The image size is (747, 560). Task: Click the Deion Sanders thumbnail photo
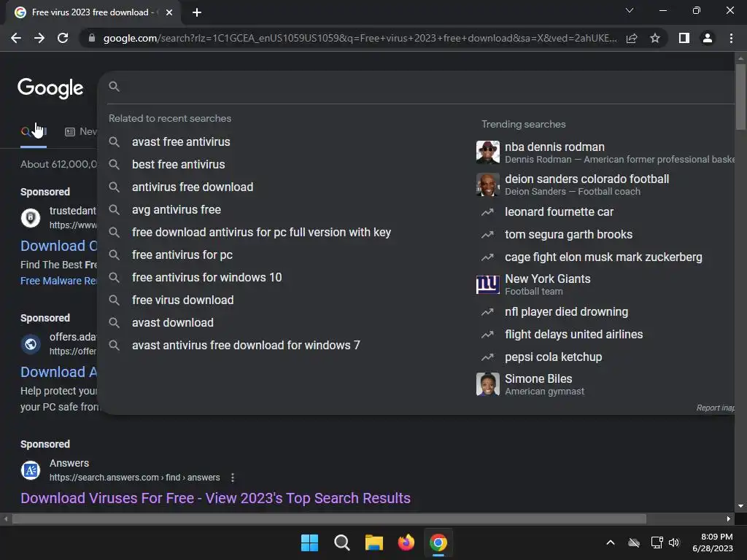tap(488, 184)
